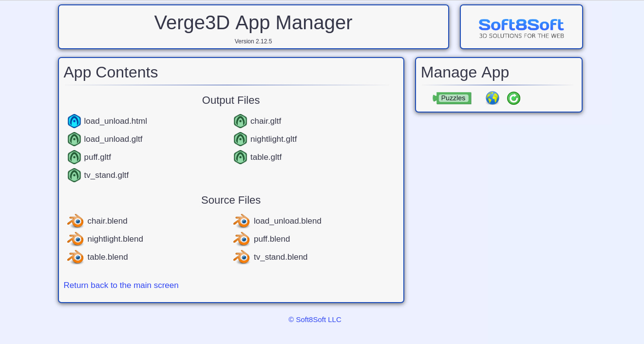Click the green refresh update icon
This screenshot has height=344, width=644.
(x=513, y=98)
